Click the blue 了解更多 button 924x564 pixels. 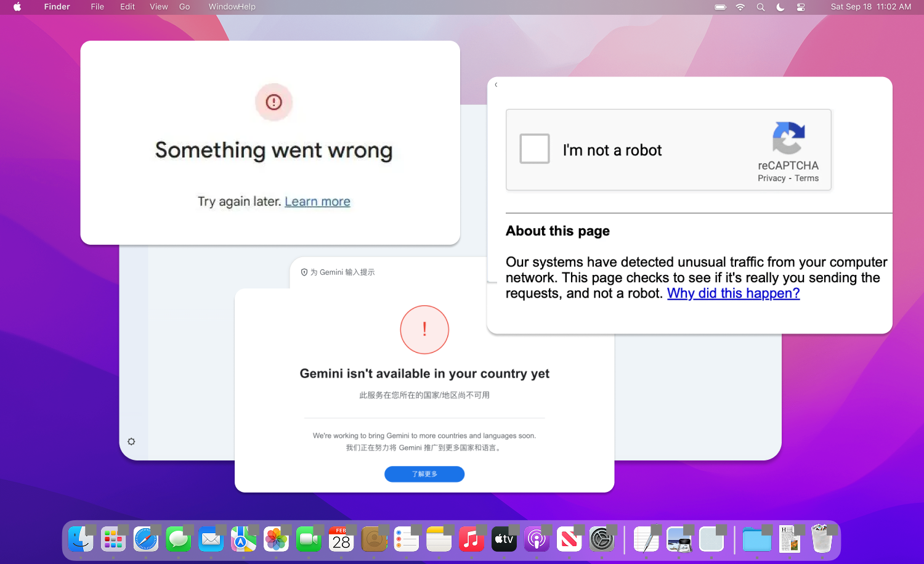(424, 474)
